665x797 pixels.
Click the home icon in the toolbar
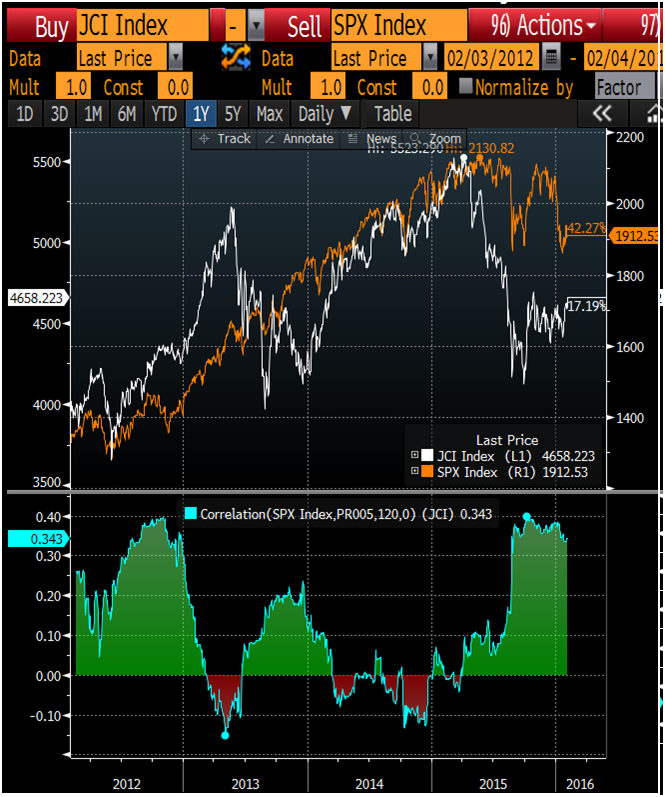pyautogui.click(x=653, y=113)
